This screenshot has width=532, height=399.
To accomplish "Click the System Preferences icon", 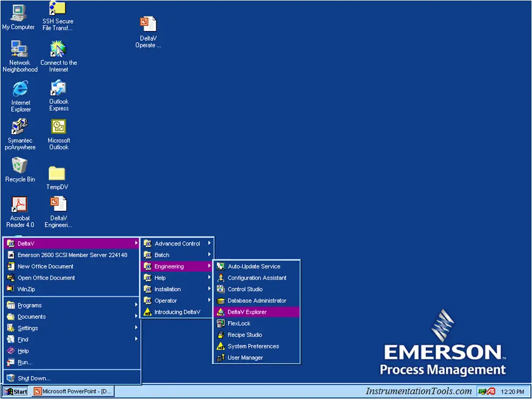I will click(x=221, y=346).
